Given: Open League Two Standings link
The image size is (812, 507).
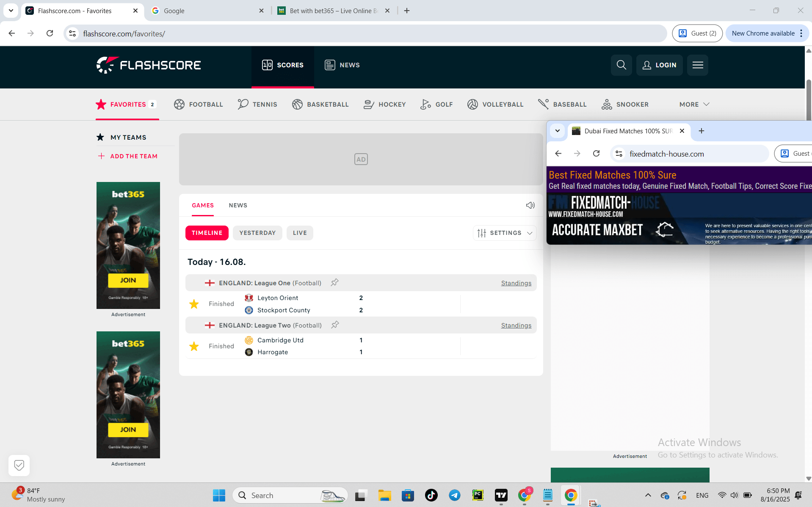Looking at the screenshot, I should point(516,325).
